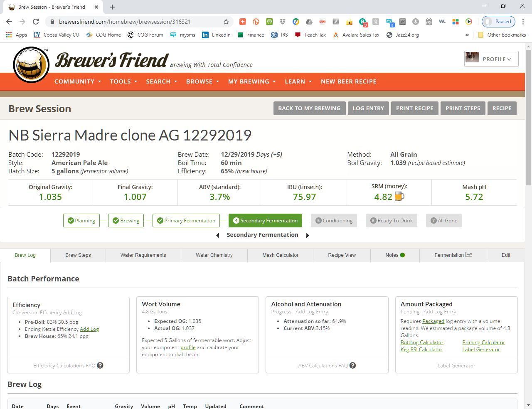Switch to the Recipe View tab
This screenshot has height=409, width=532.
coord(342,255)
